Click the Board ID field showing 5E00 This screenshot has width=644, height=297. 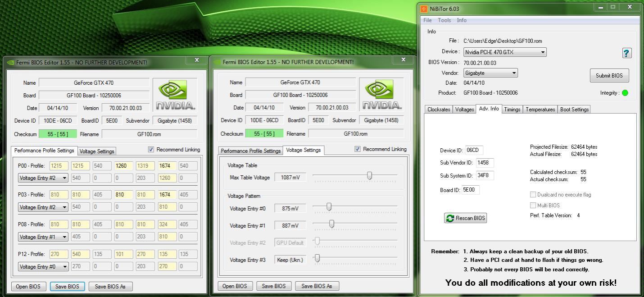471,190
